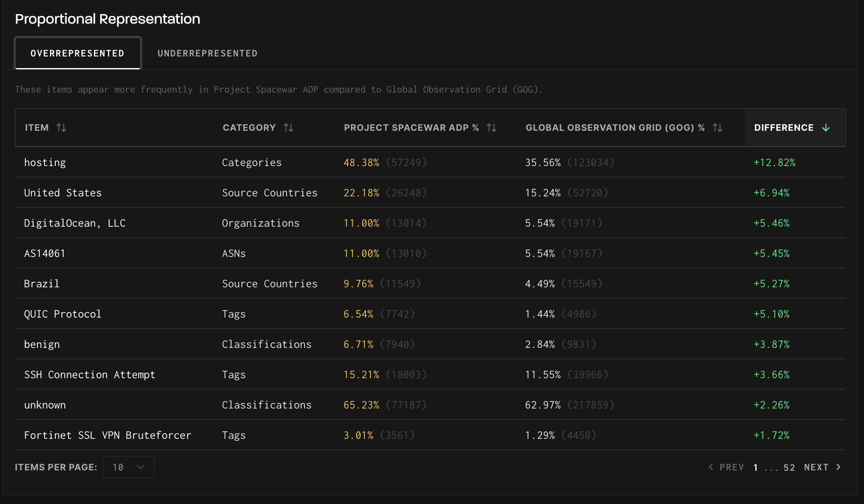
Task: Click the hosting item in first row
Action: [45, 162]
